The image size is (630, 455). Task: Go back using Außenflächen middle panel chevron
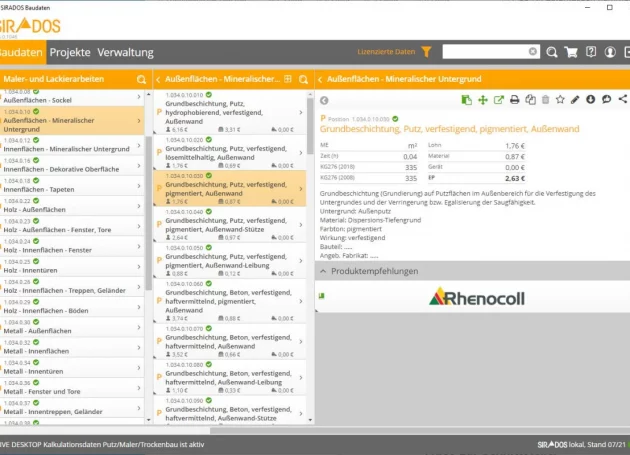tap(157, 78)
